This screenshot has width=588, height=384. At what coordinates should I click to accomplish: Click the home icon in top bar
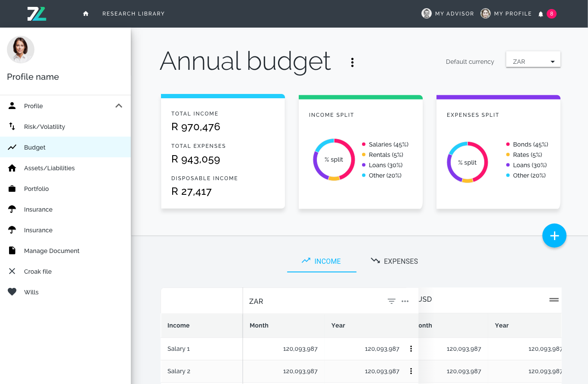pyautogui.click(x=86, y=14)
